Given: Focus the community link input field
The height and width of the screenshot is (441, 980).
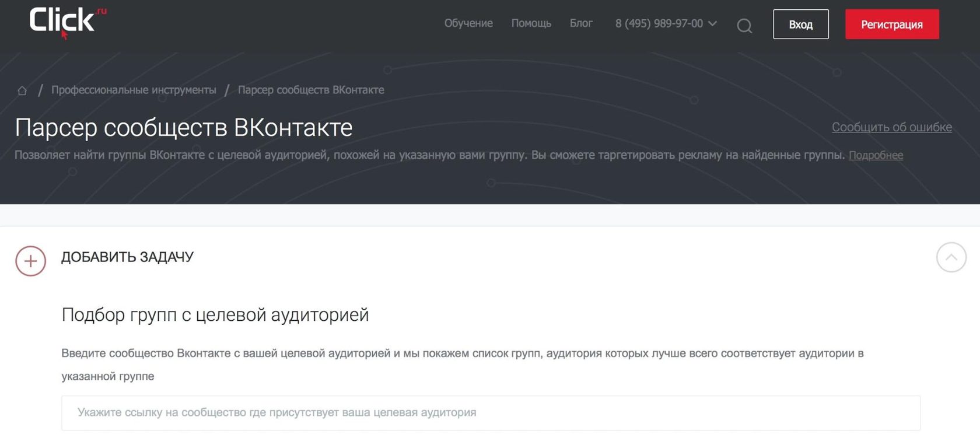Looking at the screenshot, I should [x=491, y=413].
